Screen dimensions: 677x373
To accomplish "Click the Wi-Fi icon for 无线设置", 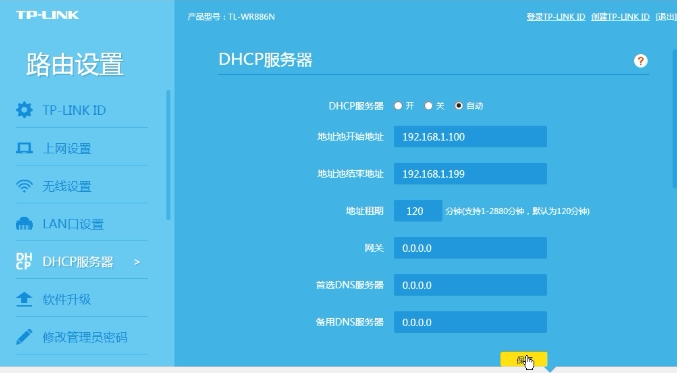I will pos(24,186).
